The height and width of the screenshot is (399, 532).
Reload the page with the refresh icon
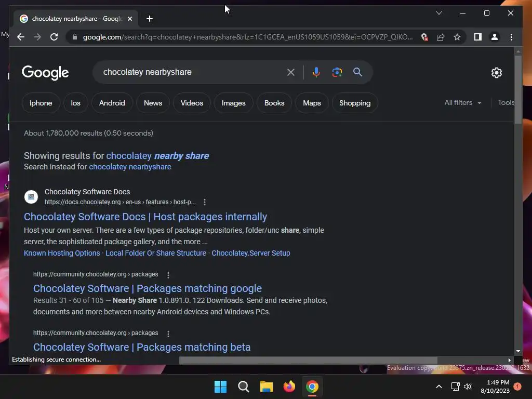(54, 37)
